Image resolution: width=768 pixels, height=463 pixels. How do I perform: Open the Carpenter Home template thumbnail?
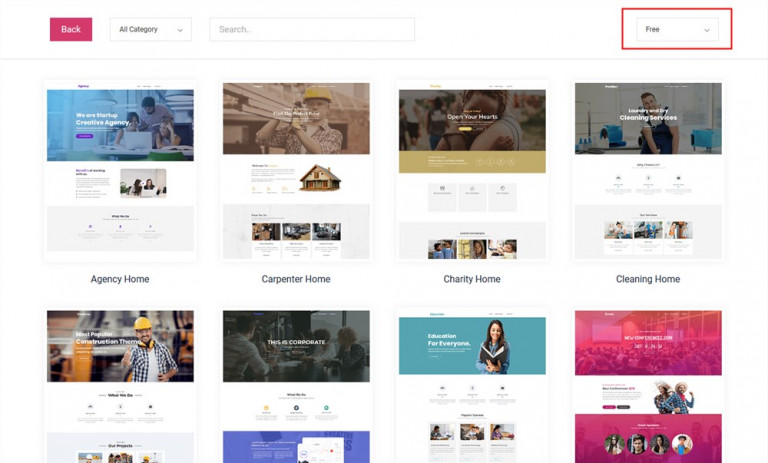pyautogui.click(x=296, y=171)
